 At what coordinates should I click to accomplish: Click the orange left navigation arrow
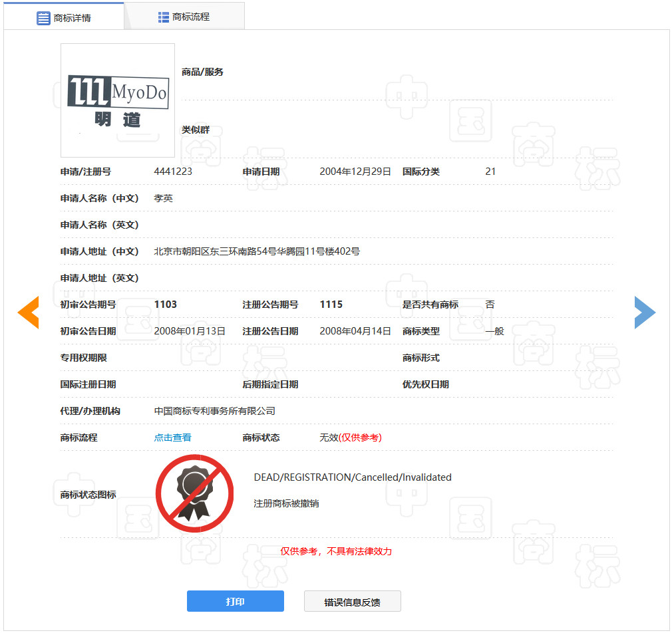[28, 312]
